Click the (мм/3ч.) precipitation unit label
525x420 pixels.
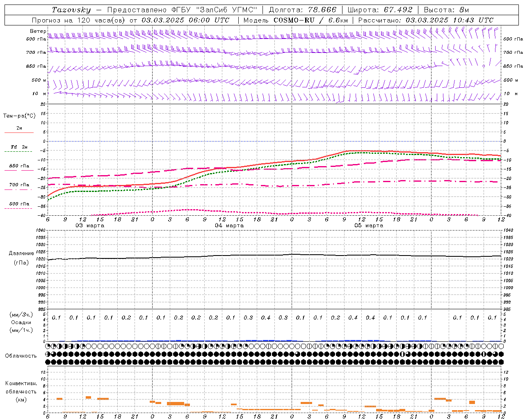[x=21, y=315]
